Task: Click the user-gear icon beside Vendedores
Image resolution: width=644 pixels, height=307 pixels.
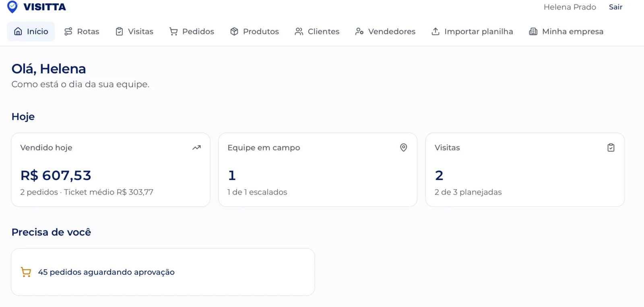Action: [x=359, y=31]
